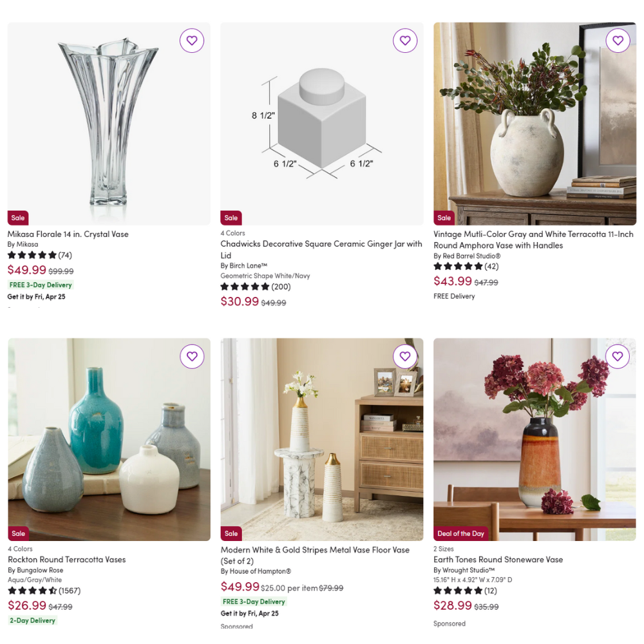The height and width of the screenshot is (644, 644).
Task: Open Vintage Terracotta Amphora Vase with Handles link
Action: point(533,240)
